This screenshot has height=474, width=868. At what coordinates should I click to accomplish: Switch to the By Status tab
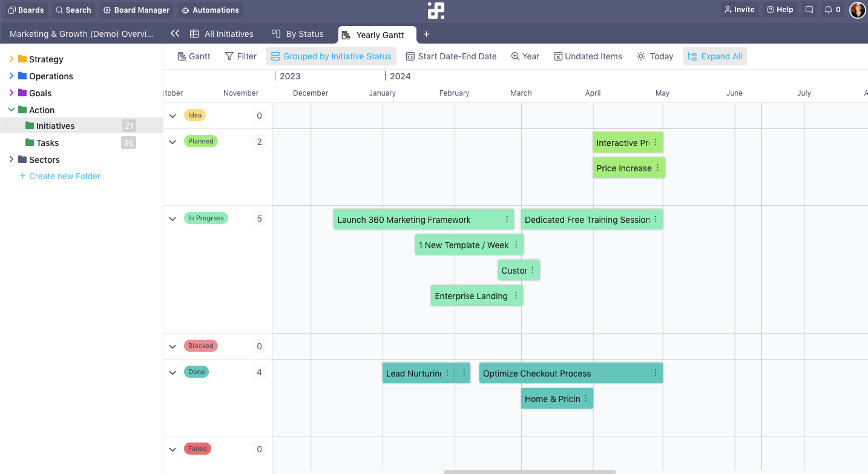coord(298,34)
